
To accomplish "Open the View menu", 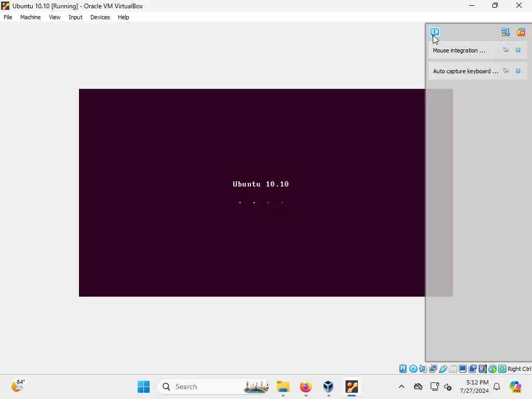I will (x=55, y=17).
